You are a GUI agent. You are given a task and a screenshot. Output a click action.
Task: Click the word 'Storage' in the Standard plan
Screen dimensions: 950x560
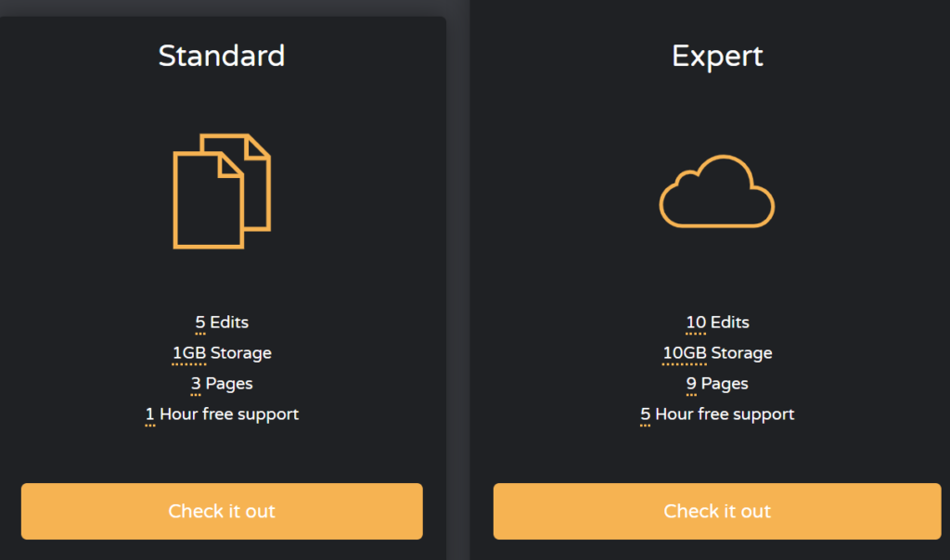(x=241, y=353)
